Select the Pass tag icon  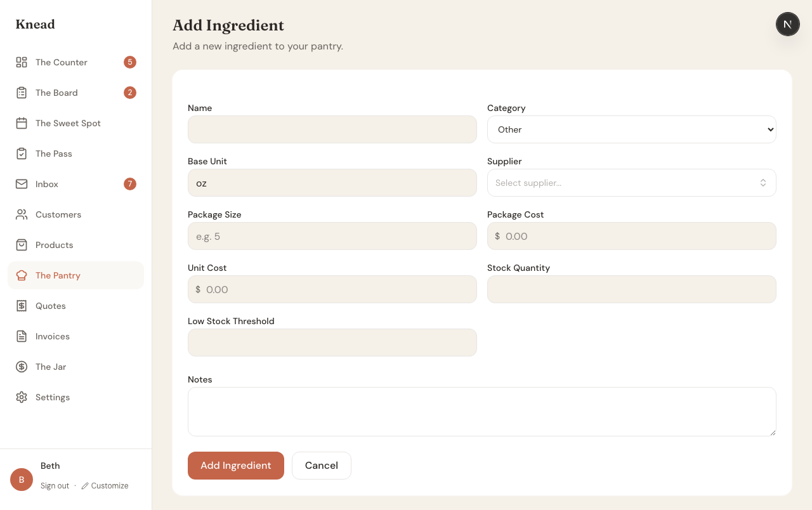pyautogui.click(x=21, y=154)
